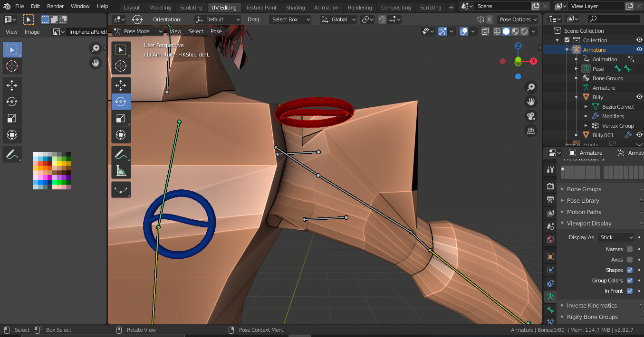The width and height of the screenshot is (644, 337).
Task: Toggle visibility of Billy.001 in outliner
Action: click(639, 135)
